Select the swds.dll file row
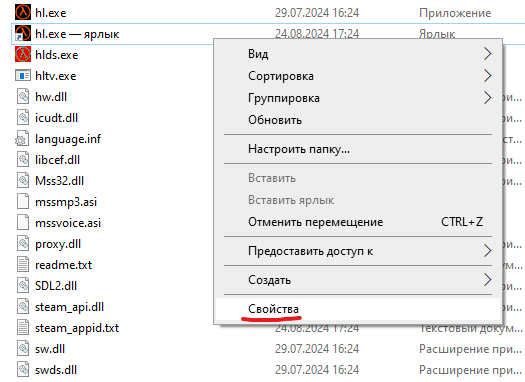 268,370
